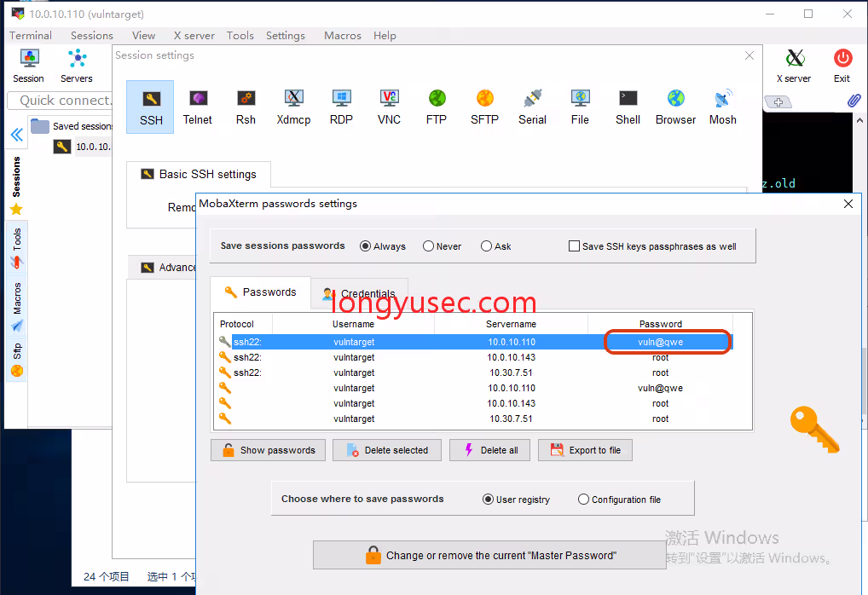This screenshot has width=868, height=595.
Task: Choose the File session icon
Action: click(580, 107)
